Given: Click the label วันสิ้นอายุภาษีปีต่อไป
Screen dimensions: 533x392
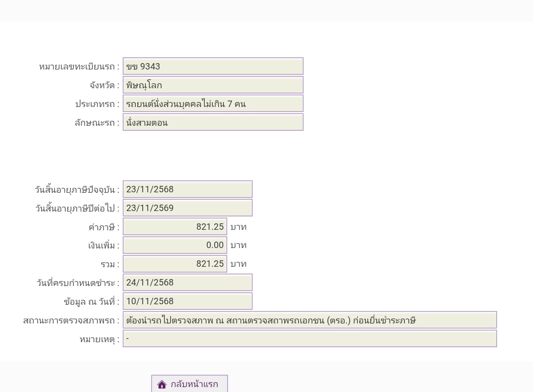Looking at the screenshot, I should click(x=77, y=208).
